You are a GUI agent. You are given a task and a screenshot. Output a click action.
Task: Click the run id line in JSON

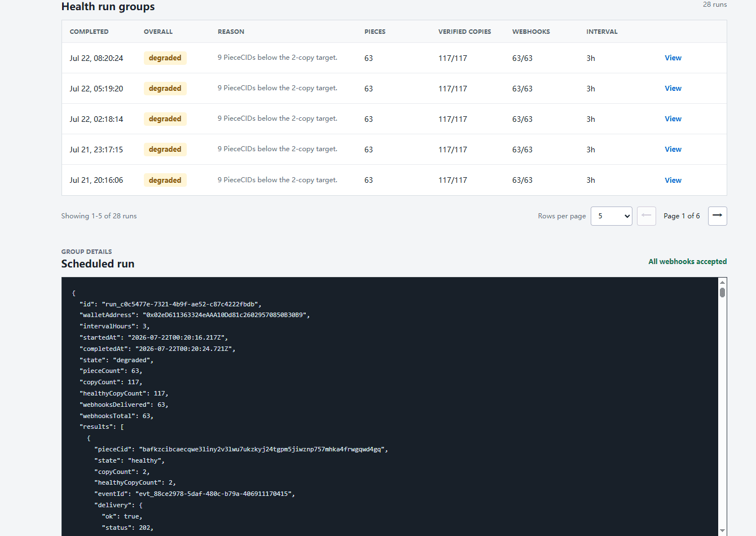170,304
